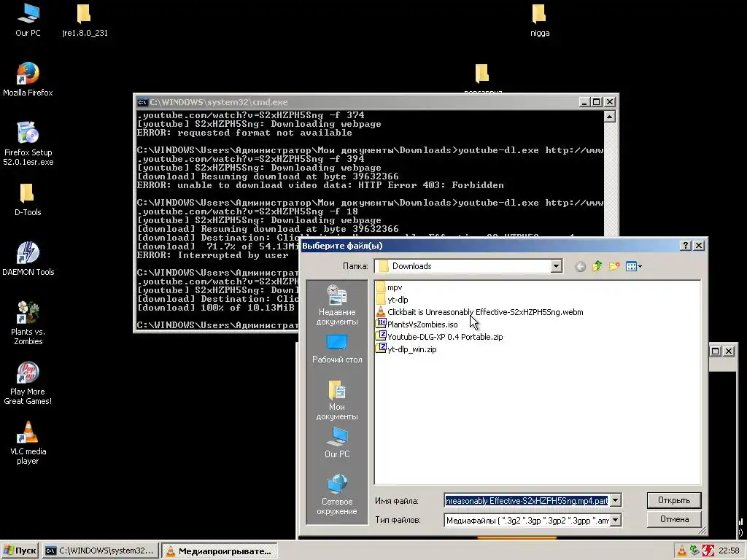This screenshot has width=747, height=560.
Task: Open the Our PC desktop icon
Action: pyautogui.click(x=28, y=20)
